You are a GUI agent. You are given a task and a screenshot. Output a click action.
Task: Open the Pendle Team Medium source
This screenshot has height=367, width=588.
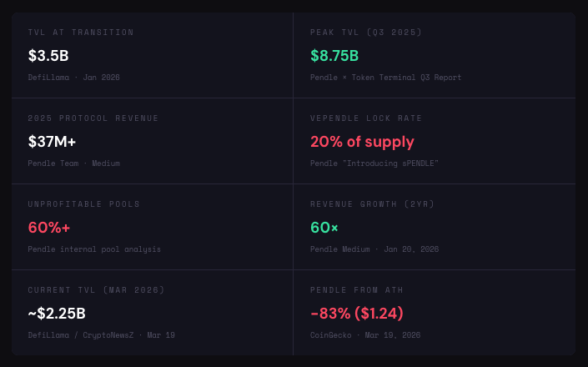[x=73, y=163]
